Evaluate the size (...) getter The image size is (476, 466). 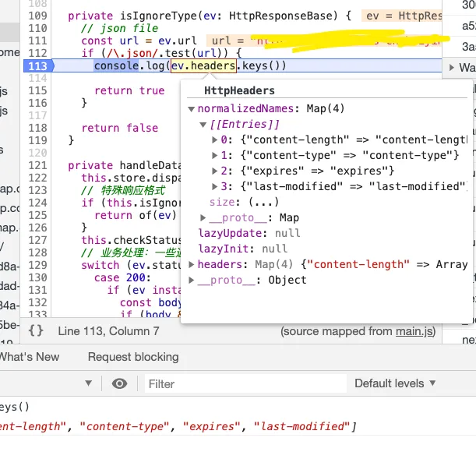click(263, 202)
